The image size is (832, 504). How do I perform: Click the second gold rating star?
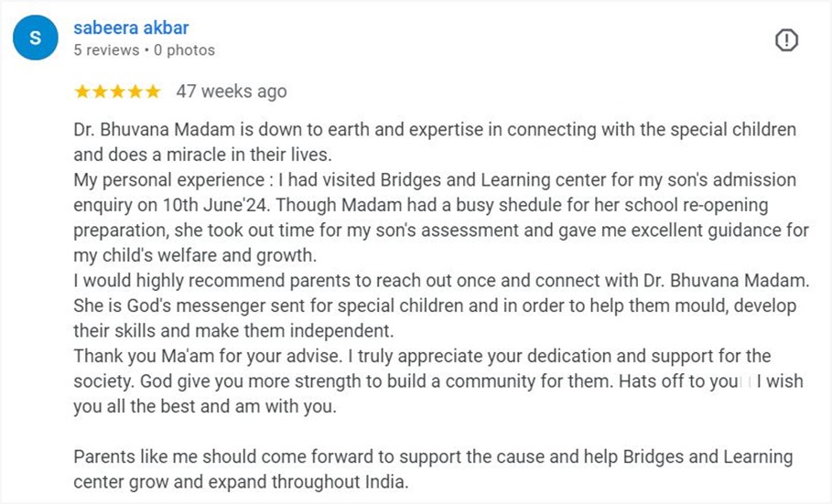(100, 91)
